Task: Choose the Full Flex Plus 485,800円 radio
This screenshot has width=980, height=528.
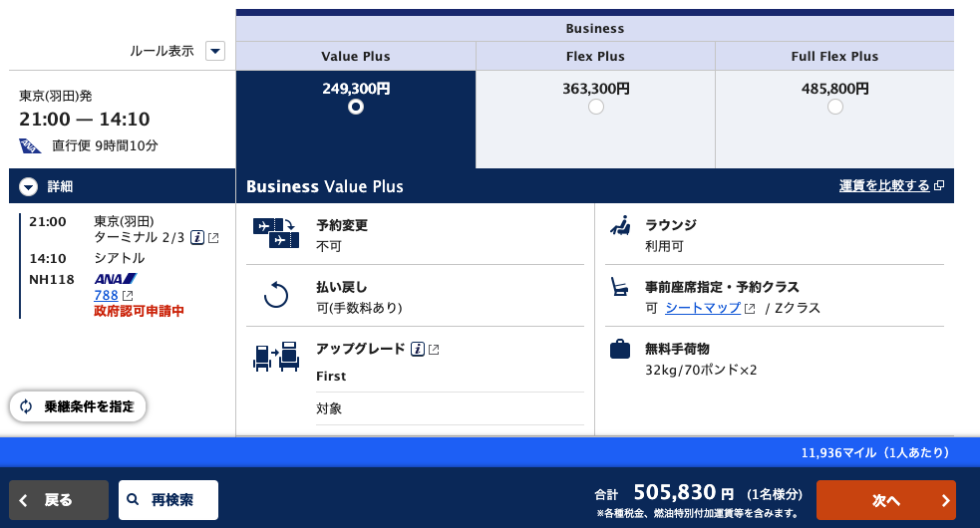Action: click(x=835, y=107)
